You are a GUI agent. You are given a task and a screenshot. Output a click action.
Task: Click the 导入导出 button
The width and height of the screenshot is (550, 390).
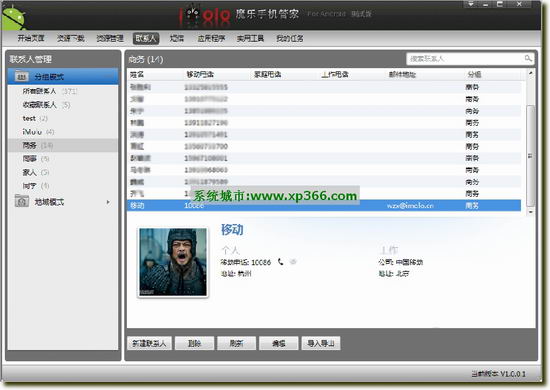click(321, 343)
